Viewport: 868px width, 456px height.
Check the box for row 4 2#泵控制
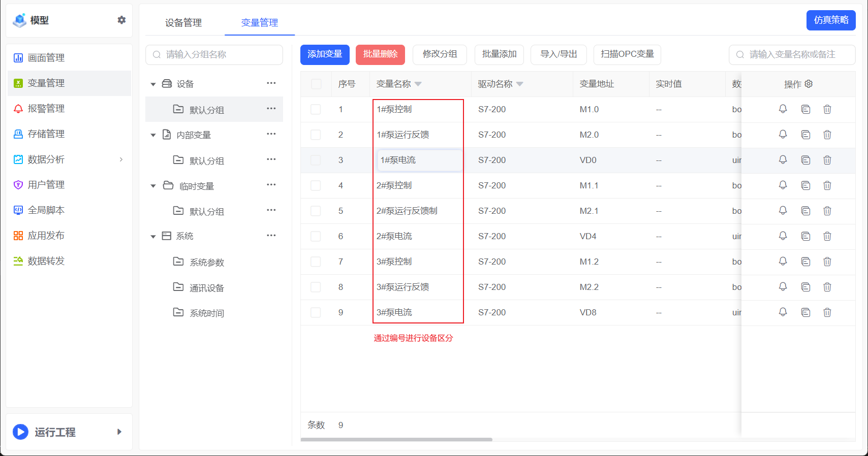[x=316, y=185]
